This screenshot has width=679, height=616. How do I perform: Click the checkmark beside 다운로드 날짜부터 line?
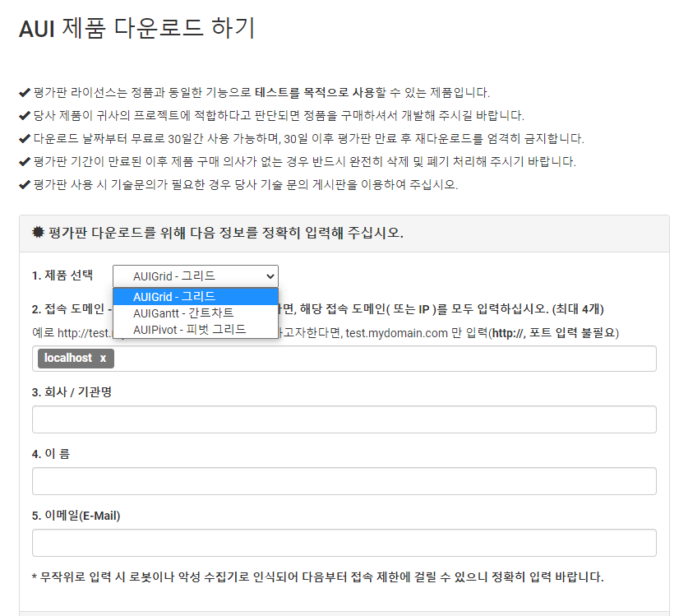click(x=25, y=139)
